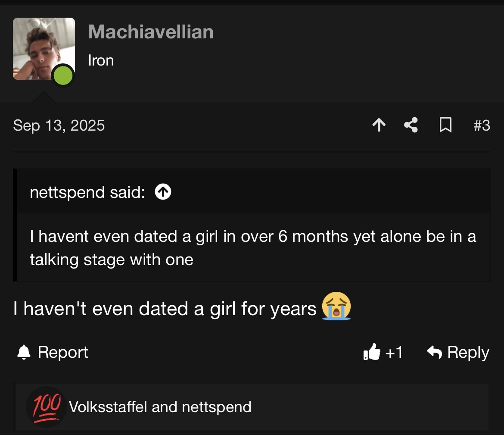View who reacted: Volksstaffel and nettspend
This screenshot has height=435, width=504.
[160, 407]
